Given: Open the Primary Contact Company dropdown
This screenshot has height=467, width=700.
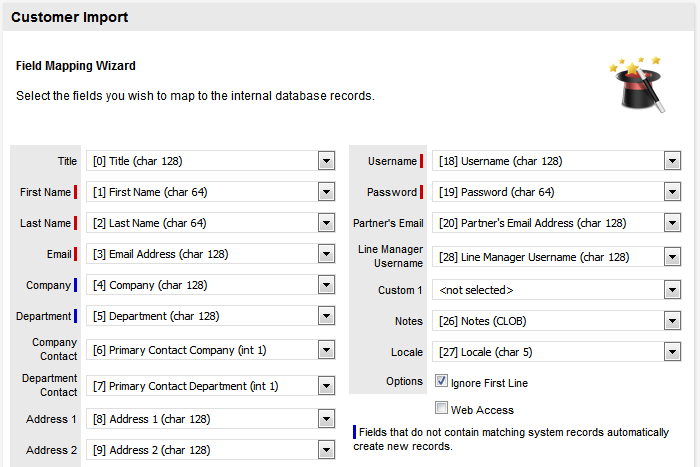Looking at the screenshot, I should (x=326, y=350).
